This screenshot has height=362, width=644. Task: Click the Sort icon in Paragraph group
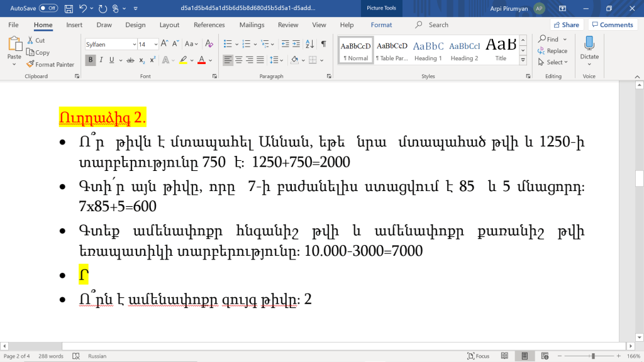[x=310, y=44]
